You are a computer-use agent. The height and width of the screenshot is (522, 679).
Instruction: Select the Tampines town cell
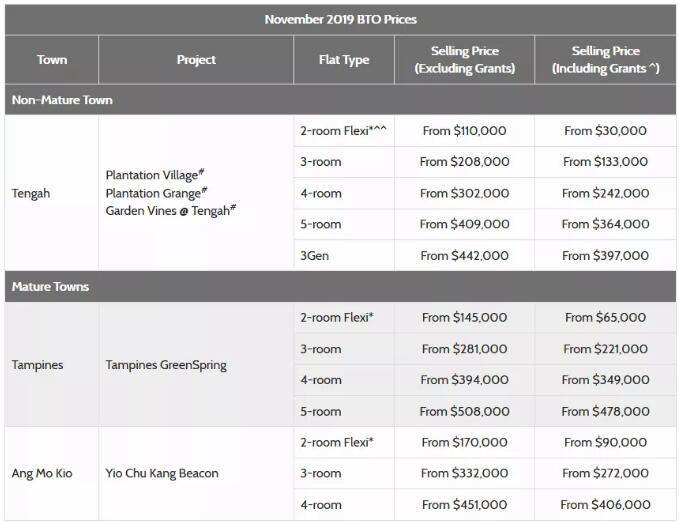(37, 365)
